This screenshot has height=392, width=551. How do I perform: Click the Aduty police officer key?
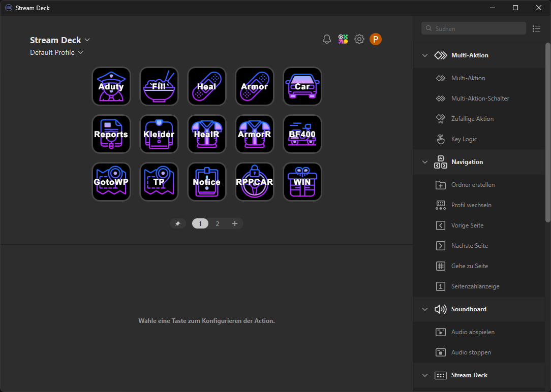[111, 86]
